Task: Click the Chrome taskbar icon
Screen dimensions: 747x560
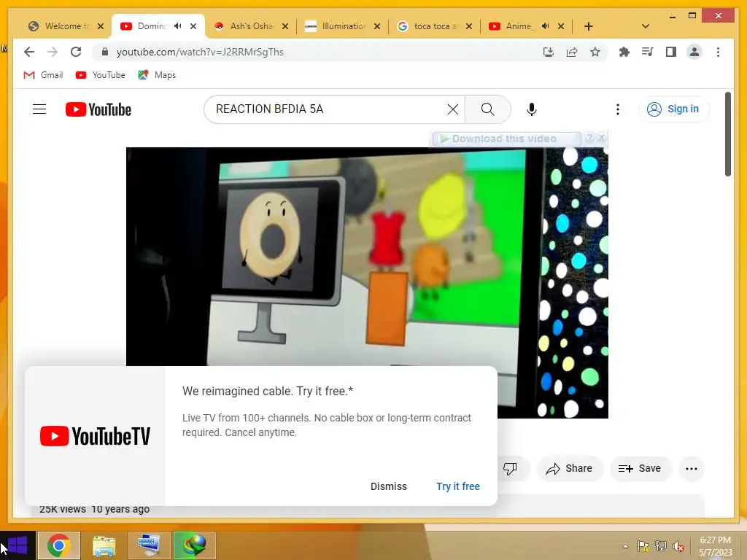Action: (59, 545)
